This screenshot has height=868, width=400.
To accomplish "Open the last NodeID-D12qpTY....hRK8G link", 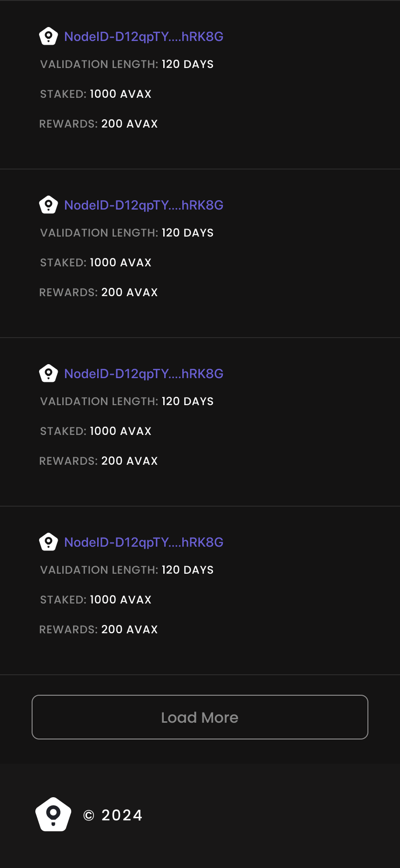I will pyautogui.click(x=144, y=542).
